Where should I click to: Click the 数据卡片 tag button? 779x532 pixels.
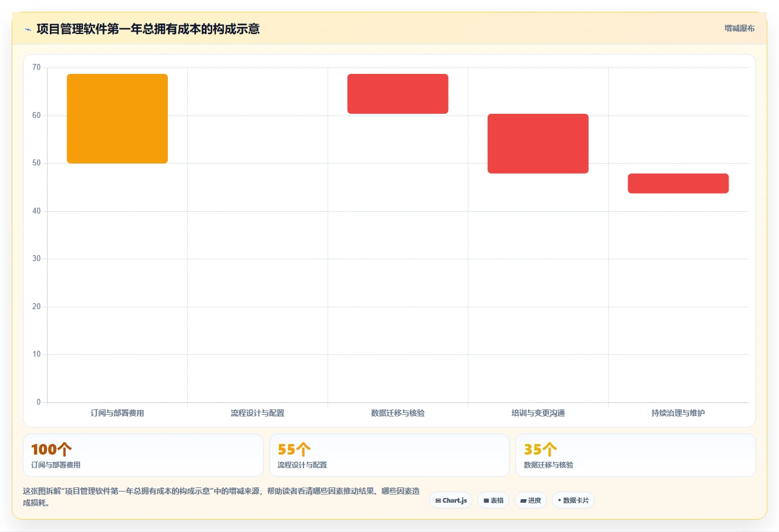click(x=573, y=500)
